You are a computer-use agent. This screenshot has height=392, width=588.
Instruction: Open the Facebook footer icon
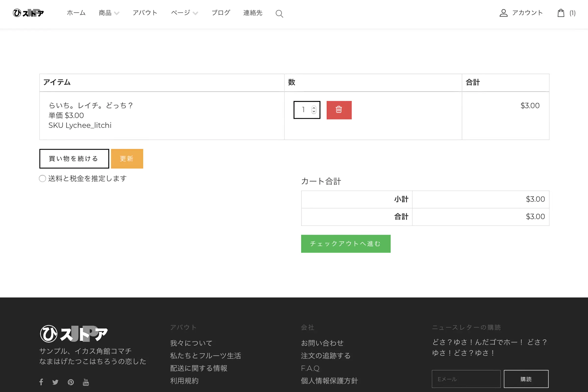(41, 382)
